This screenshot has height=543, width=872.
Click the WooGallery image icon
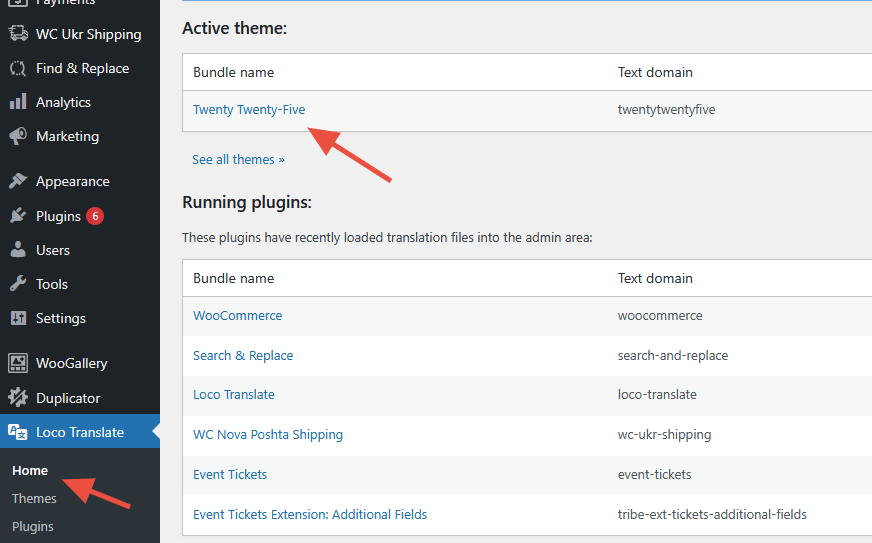[x=18, y=363]
